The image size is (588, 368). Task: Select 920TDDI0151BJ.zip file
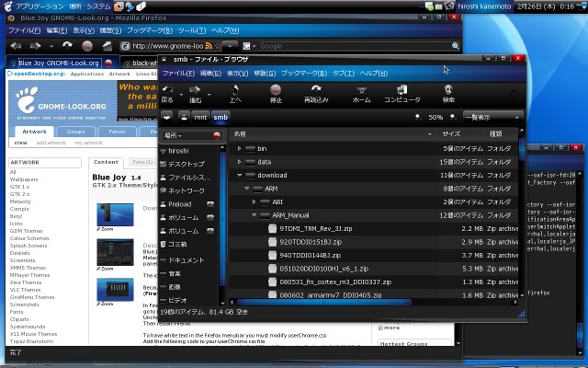point(311,241)
